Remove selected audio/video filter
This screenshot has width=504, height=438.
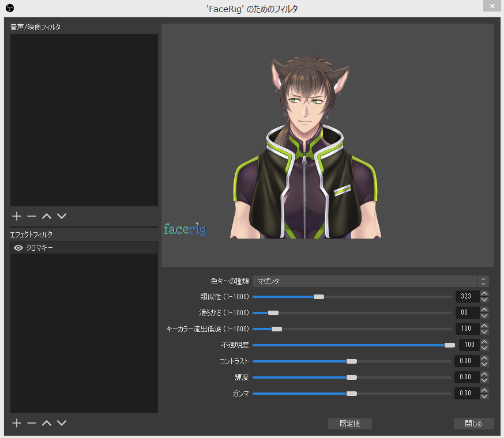pyautogui.click(x=32, y=216)
